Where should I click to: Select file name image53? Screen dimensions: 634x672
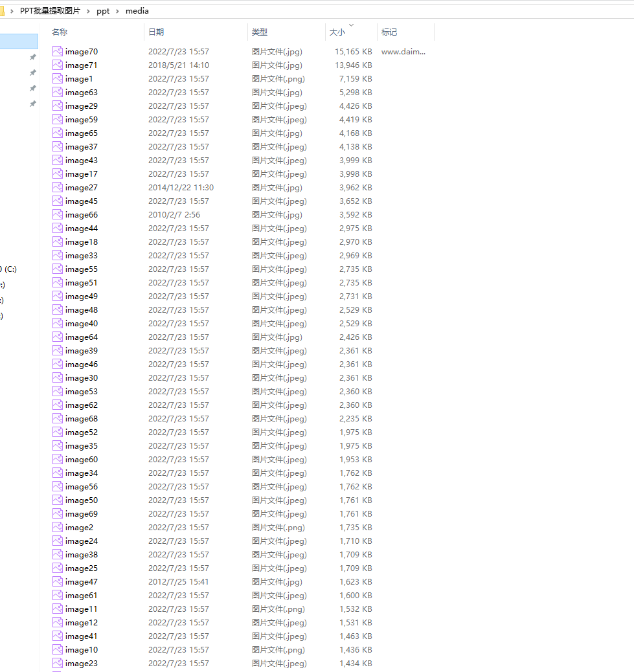pos(82,392)
